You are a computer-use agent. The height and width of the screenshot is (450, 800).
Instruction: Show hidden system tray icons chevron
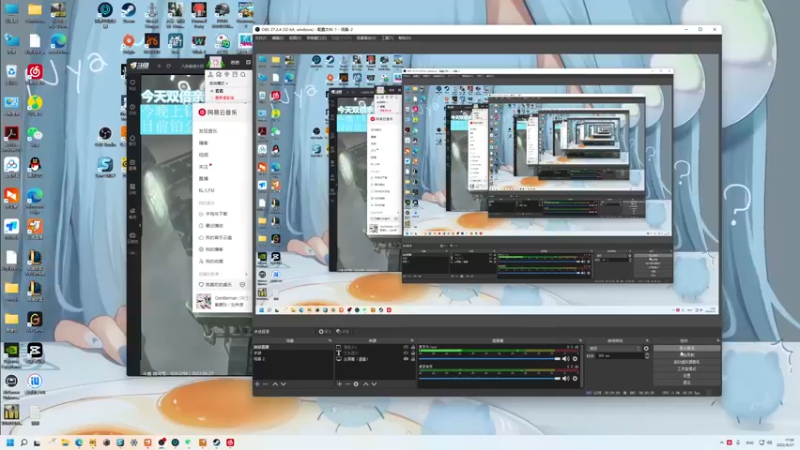pyautogui.click(x=721, y=442)
